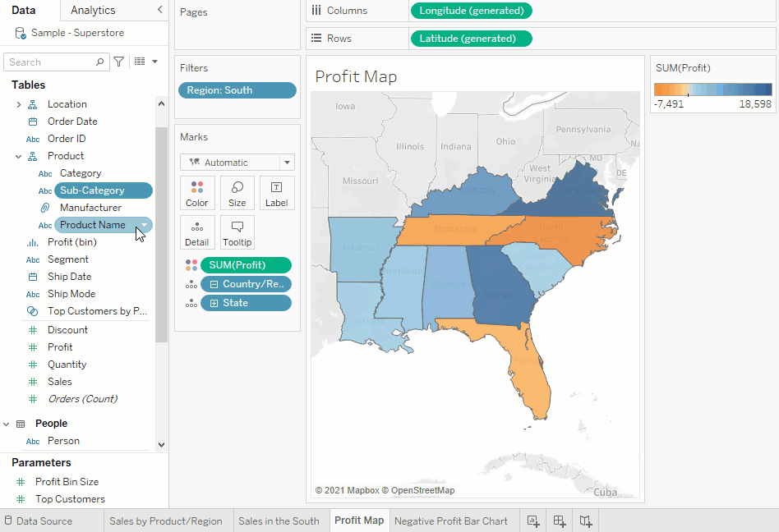Click the Detail marks card button
Image resolution: width=779 pixels, height=532 pixels.
click(x=197, y=232)
